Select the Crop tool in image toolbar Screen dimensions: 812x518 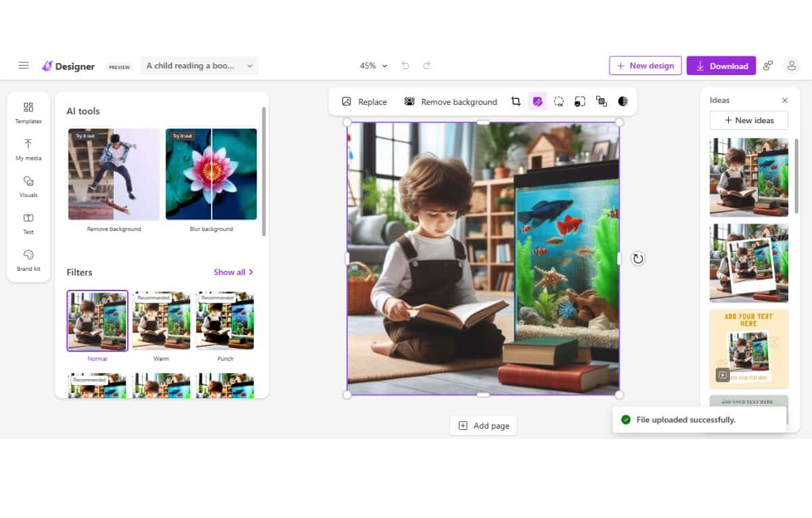tap(516, 102)
